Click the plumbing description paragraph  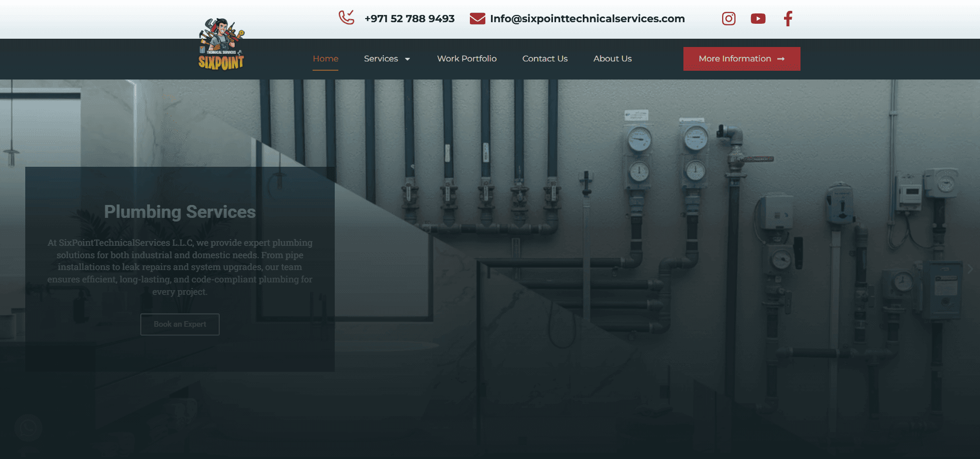coord(180,267)
